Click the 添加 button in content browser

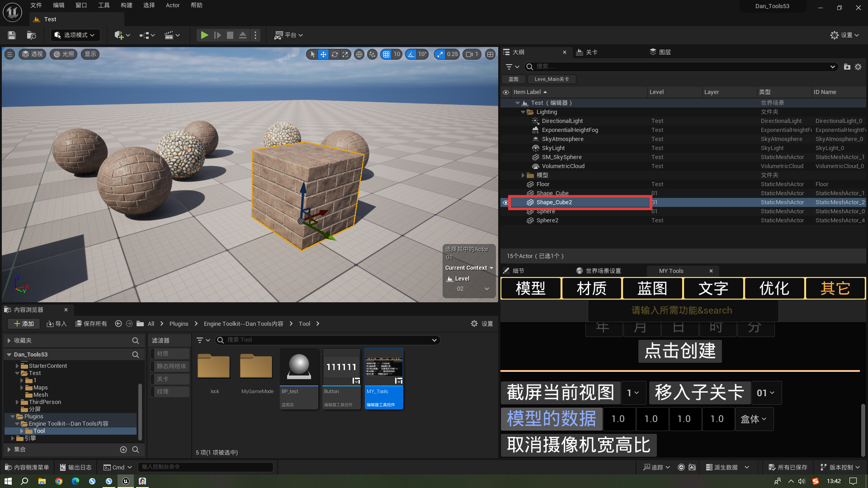click(24, 324)
